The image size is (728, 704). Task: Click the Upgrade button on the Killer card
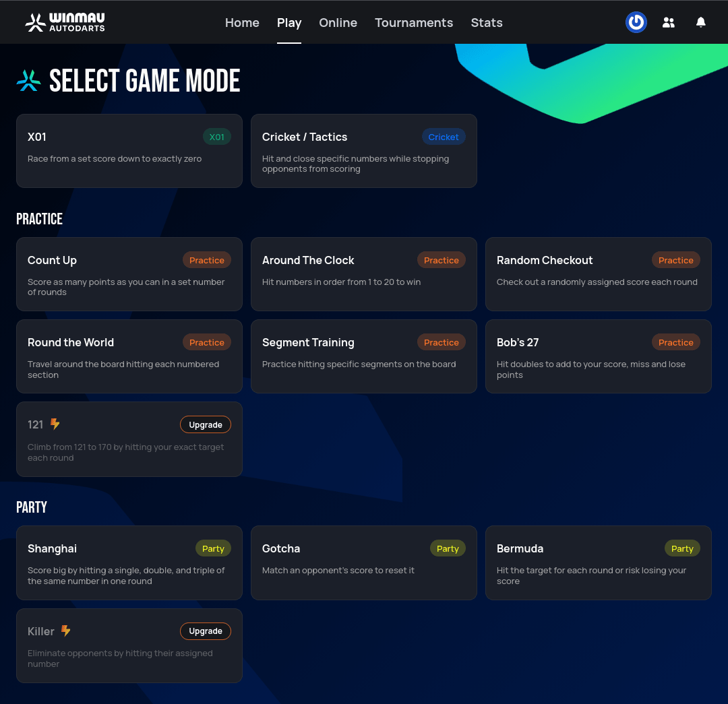205,631
